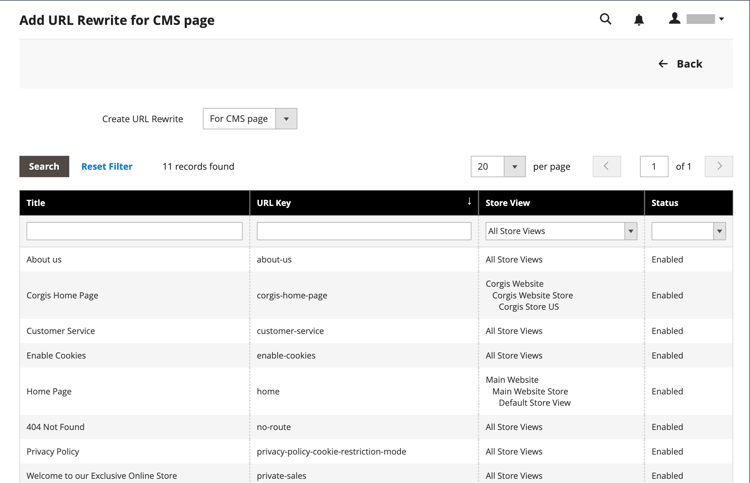Sort by the URL Key column header
Screen dimensions: 750x483
(364, 203)
